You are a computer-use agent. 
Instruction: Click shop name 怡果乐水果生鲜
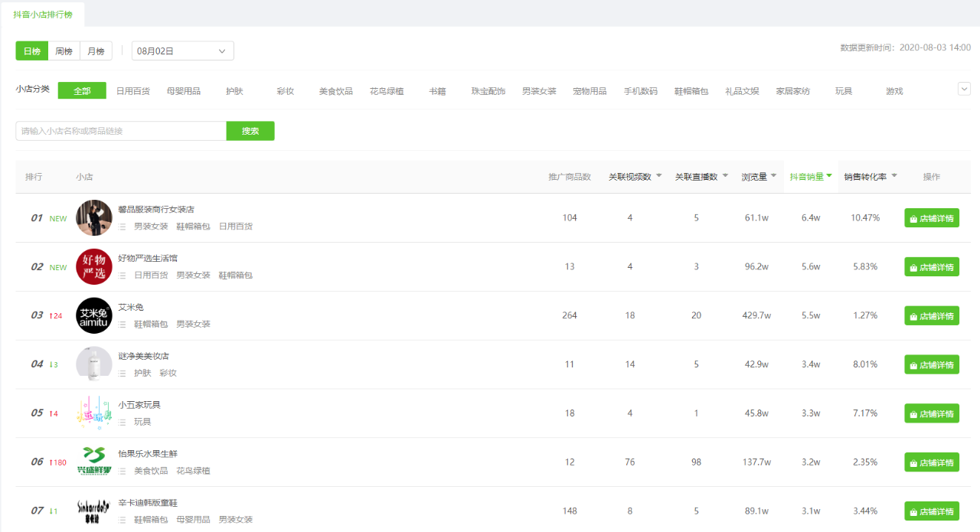148,454
